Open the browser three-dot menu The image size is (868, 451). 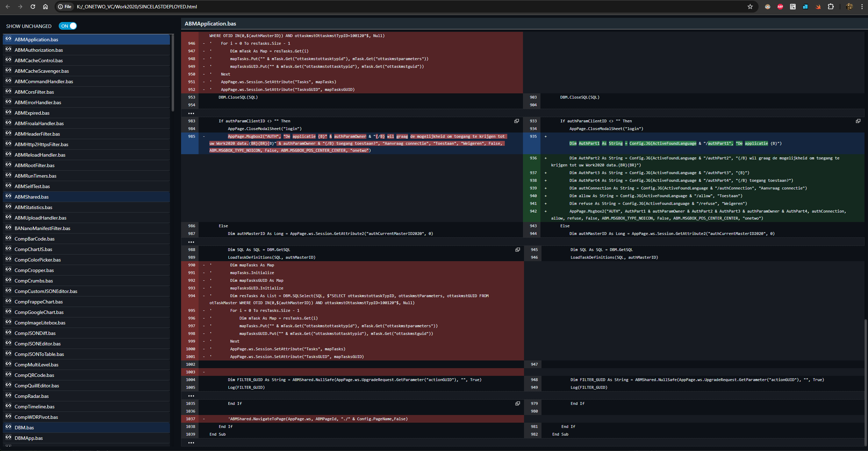[862, 7]
